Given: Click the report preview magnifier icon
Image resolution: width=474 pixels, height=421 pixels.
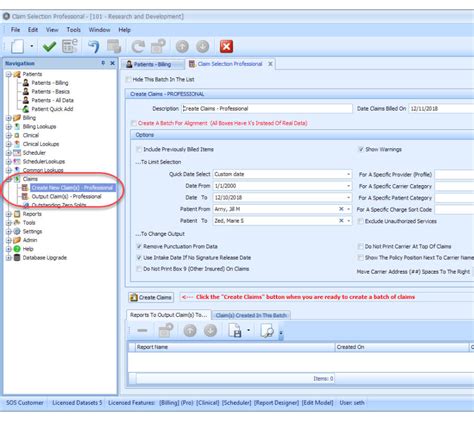Looking at the screenshot, I should pyautogui.click(x=267, y=331).
